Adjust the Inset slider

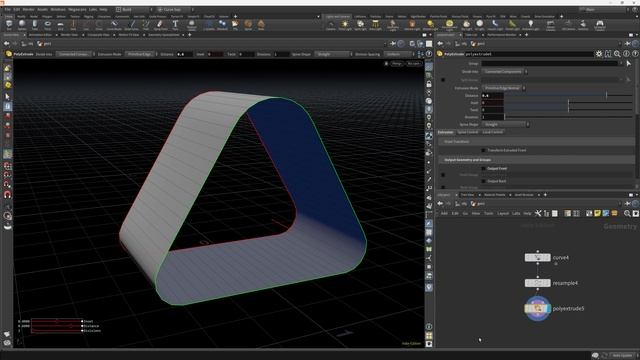pos(568,102)
